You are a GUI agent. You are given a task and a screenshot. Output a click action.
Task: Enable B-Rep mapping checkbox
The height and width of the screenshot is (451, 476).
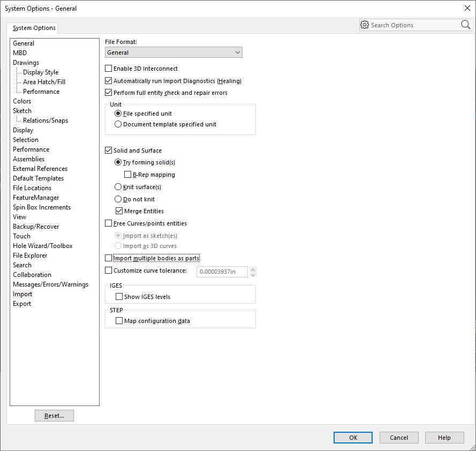[x=128, y=174]
